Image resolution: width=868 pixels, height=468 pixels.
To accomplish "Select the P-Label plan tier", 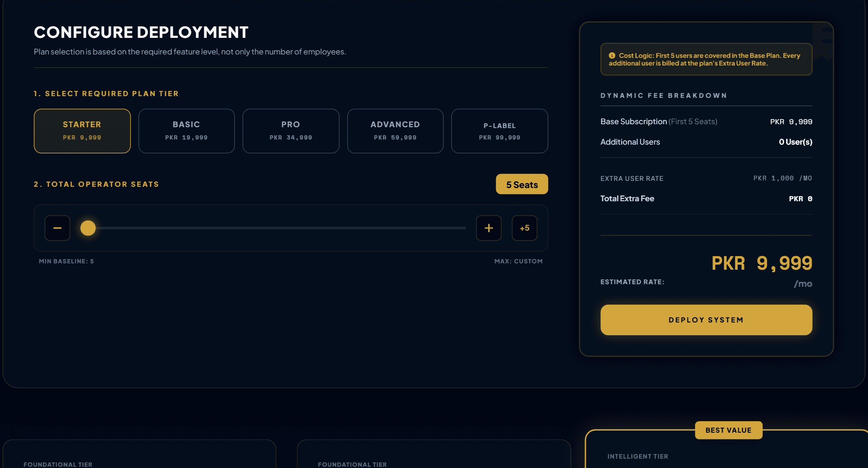I will [500, 131].
